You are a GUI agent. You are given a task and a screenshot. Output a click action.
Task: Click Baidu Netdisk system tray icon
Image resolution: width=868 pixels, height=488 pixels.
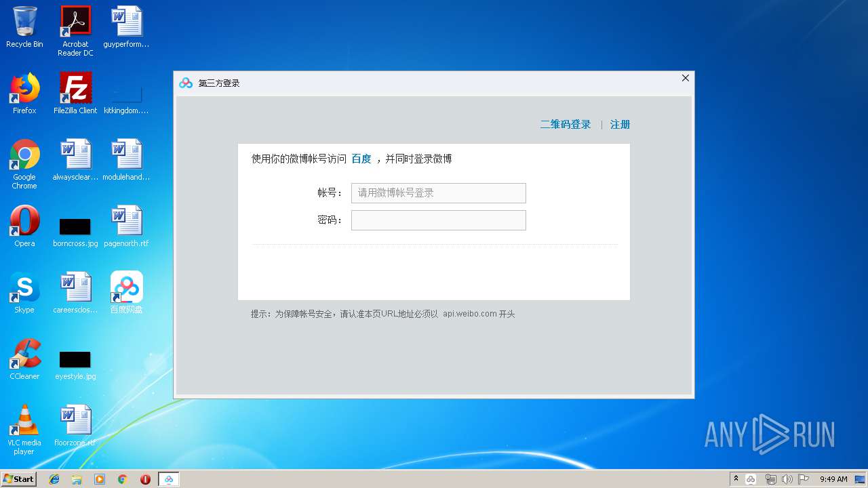751,479
